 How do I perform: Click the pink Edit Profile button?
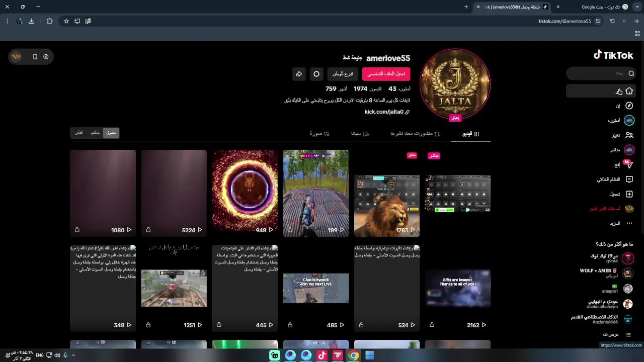(x=386, y=74)
